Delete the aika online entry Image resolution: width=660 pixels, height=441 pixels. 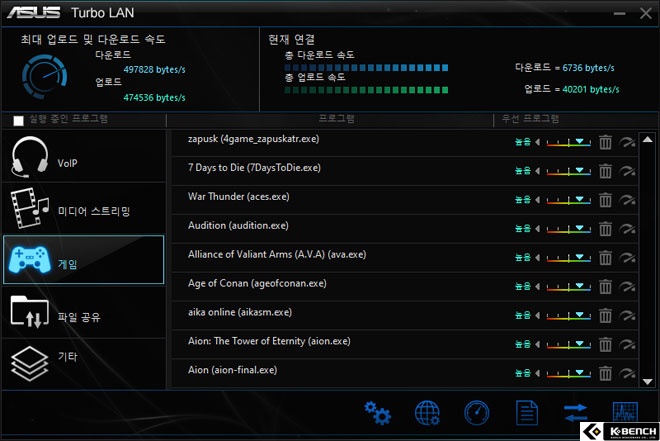coord(605,316)
